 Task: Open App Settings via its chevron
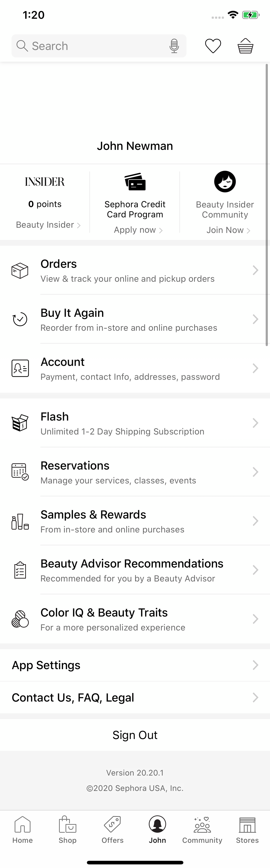255,665
